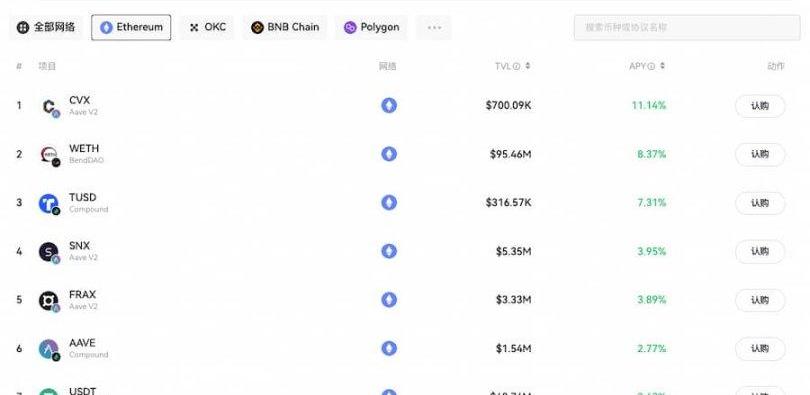The image size is (810, 395).
Task: Expand more networks with the ellipsis button
Action: click(434, 27)
